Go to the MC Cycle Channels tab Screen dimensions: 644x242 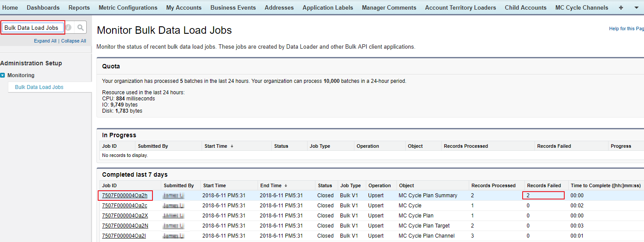click(581, 7)
